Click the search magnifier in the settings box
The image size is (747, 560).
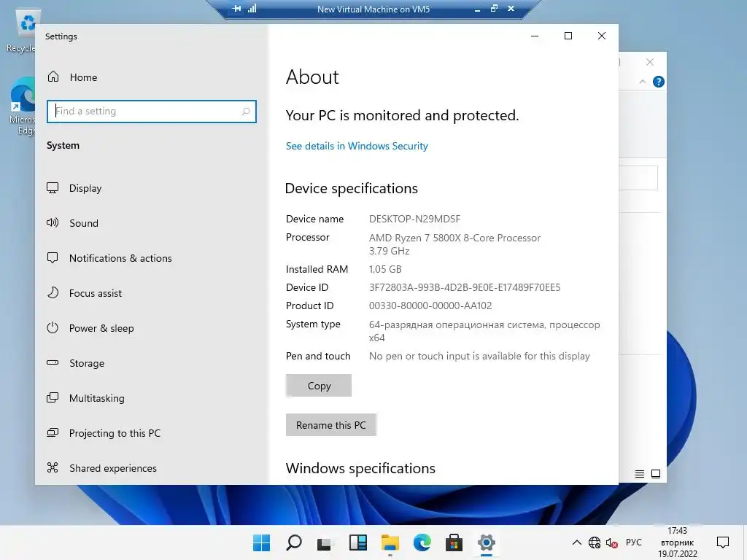coord(246,112)
